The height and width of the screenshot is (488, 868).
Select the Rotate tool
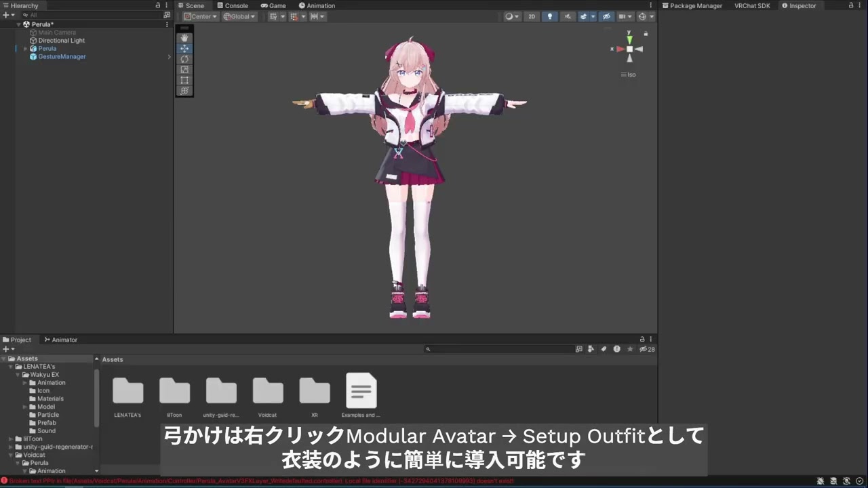pyautogui.click(x=184, y=59)
